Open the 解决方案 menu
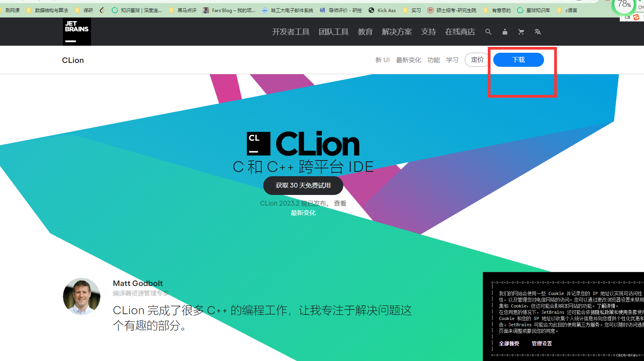The image size is (644, 361). (x=397, y=32)
